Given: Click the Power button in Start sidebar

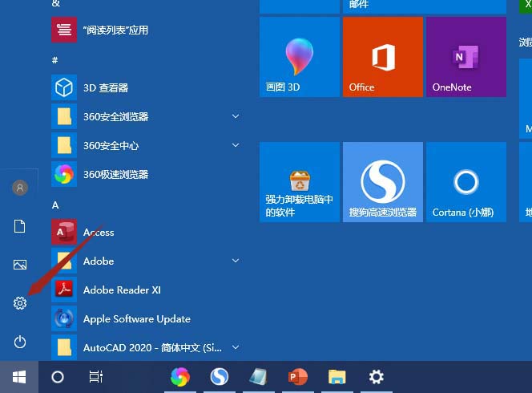Looking at the screenshot, I should 20,342.
